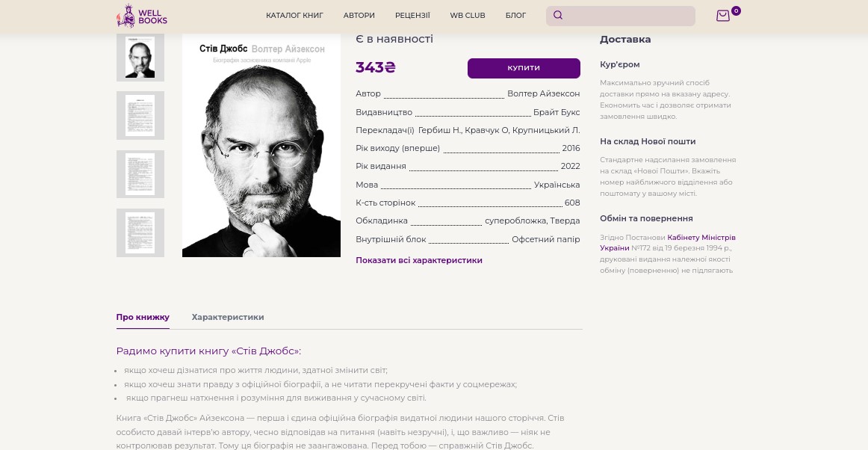This screenshot has width=868, height=450.
Task: Expand Показати всі характеристики
Action: click(x=418, y=260)
